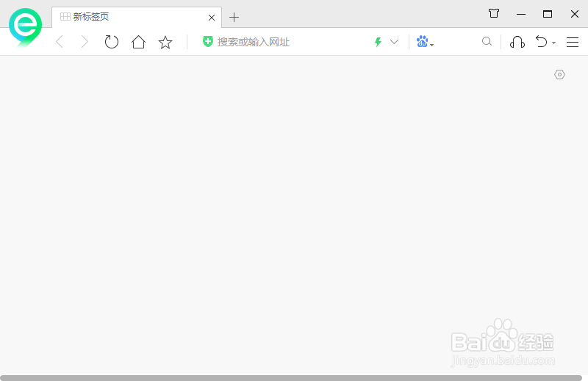Viewport: 588px width, 381px height.
Task: Expand the address bar dropdown chevron
Action: tap(394, 42)
